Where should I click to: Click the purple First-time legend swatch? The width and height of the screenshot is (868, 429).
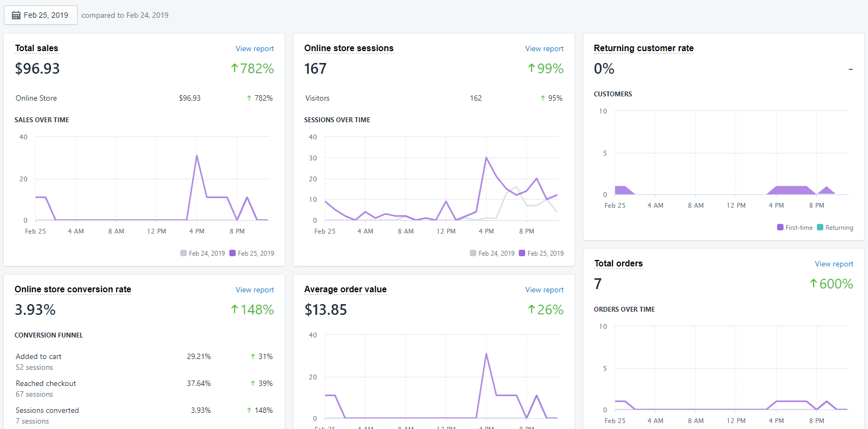click(x=780, y=227)
